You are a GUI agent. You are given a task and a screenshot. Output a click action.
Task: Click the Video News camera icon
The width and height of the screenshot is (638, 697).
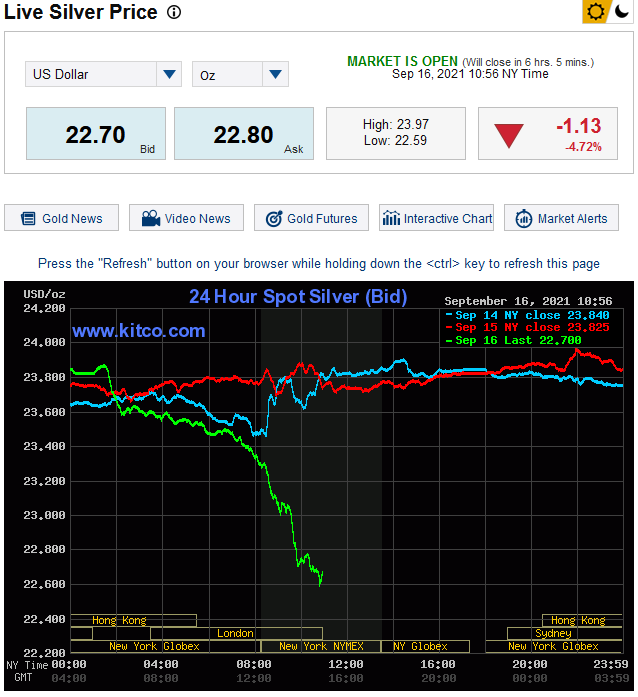coord(151,218)
